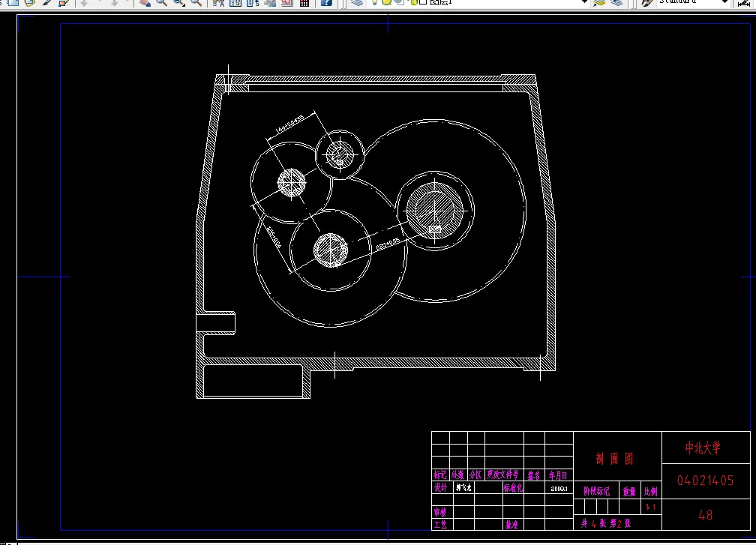The width and height of the screenshot is (756, 545).
Task: Open the DesignCenter icon
Action: [x=235, y=2]
